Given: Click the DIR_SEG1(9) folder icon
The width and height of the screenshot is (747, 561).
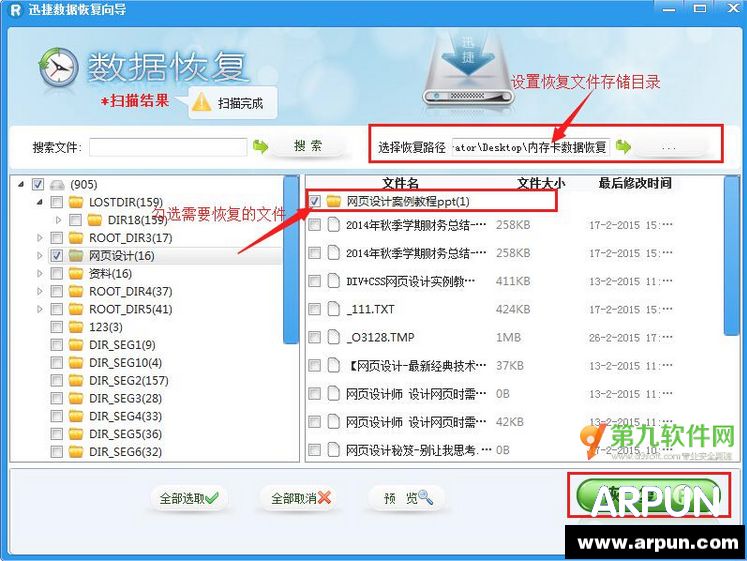Looking at the screenshot, I should point(76,345).
